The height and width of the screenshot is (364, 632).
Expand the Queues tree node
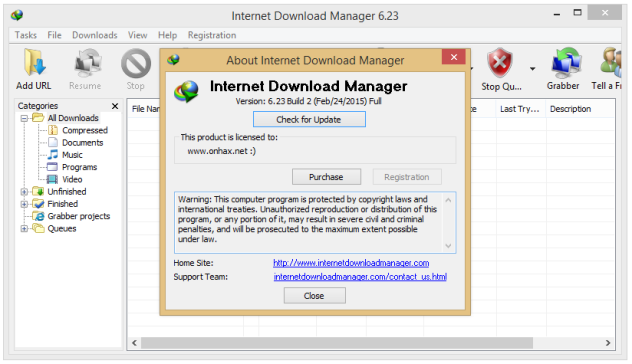[x=24, y=229]
